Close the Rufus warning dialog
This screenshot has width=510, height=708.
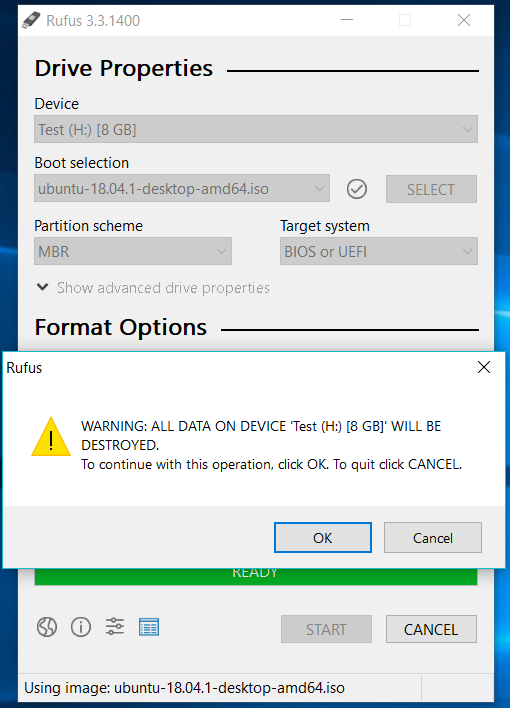484,367
